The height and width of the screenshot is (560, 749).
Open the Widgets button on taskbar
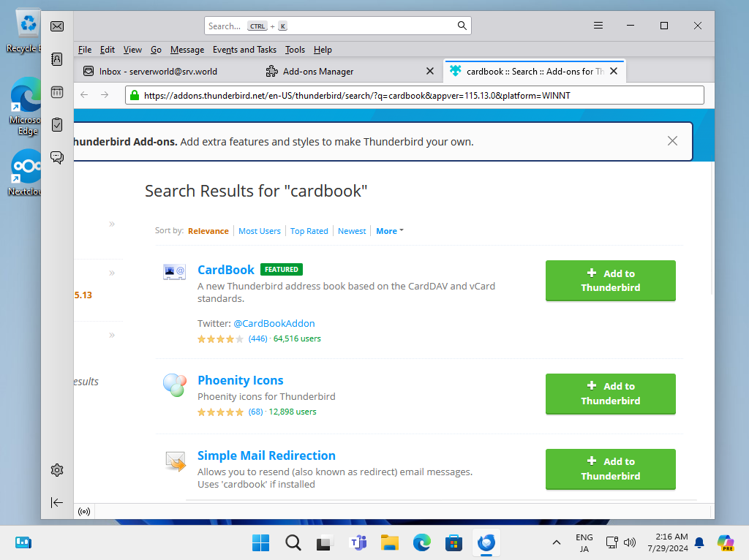23,542
